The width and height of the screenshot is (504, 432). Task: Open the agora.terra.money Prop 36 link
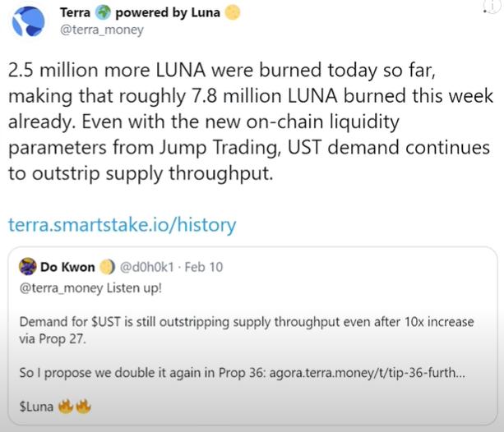point(367,373)
